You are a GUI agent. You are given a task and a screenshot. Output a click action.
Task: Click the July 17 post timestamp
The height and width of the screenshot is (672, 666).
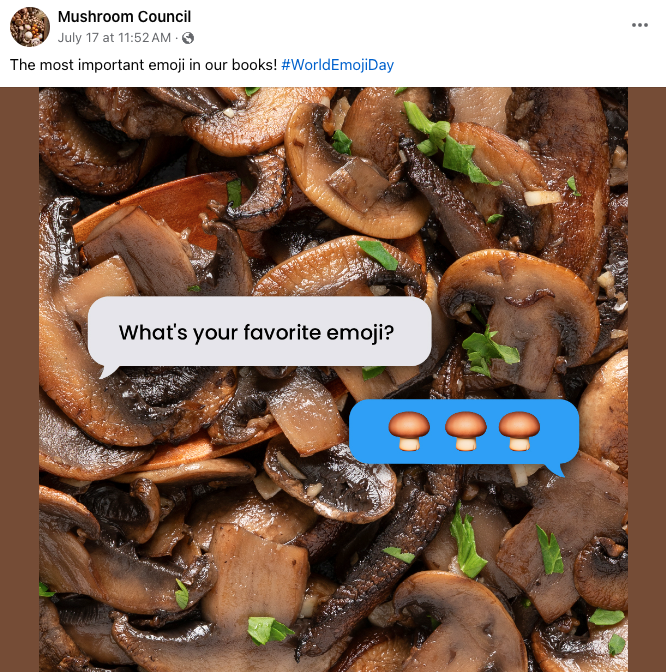point(115,38)
